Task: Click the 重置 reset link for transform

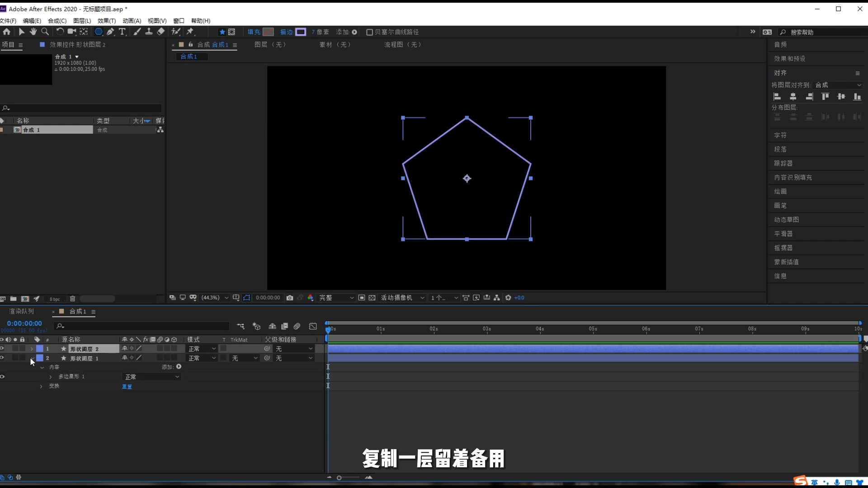Action: (x=127, y=387)
